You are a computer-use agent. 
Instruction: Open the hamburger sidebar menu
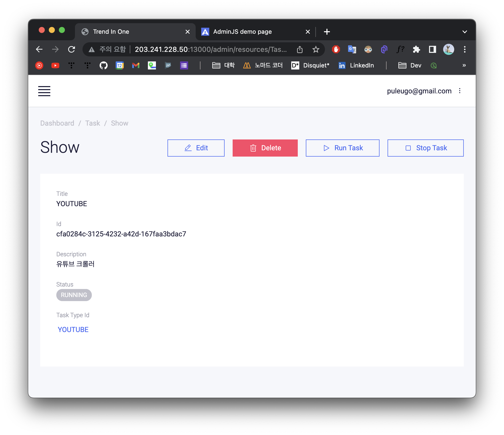tap(44, 91)
